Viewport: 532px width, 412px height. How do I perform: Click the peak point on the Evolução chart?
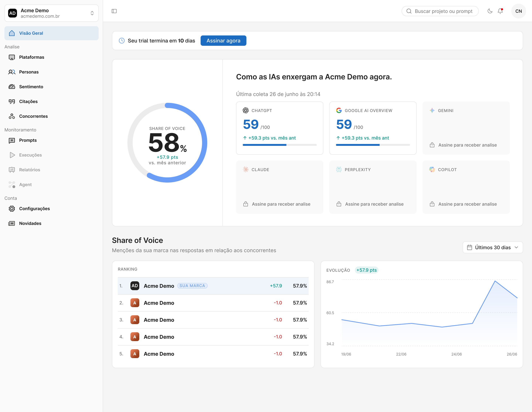pyautogui.click(x=495, y=281)
